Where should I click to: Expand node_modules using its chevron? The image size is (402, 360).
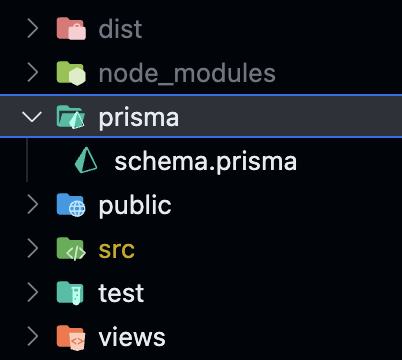(33, 73)
